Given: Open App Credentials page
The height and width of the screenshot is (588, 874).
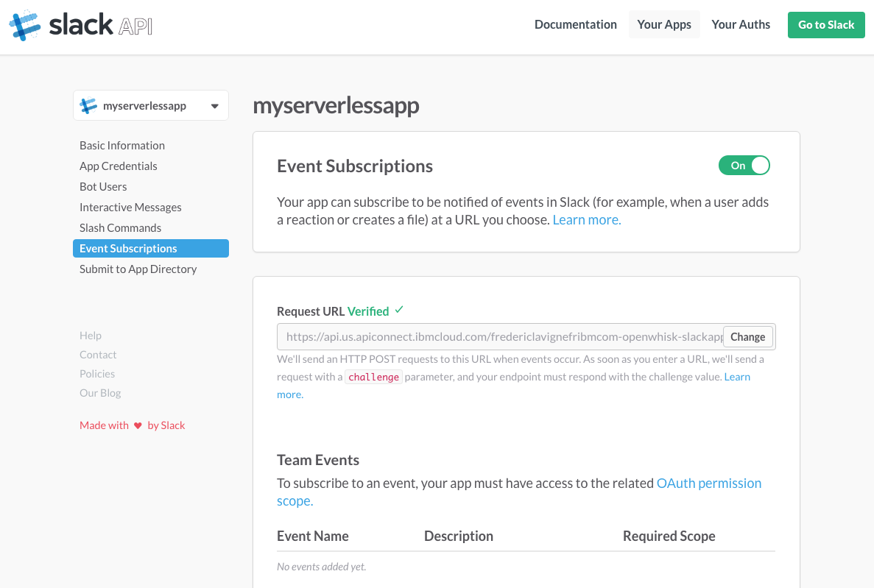Looking at the screenshot, I should point(118,166).
